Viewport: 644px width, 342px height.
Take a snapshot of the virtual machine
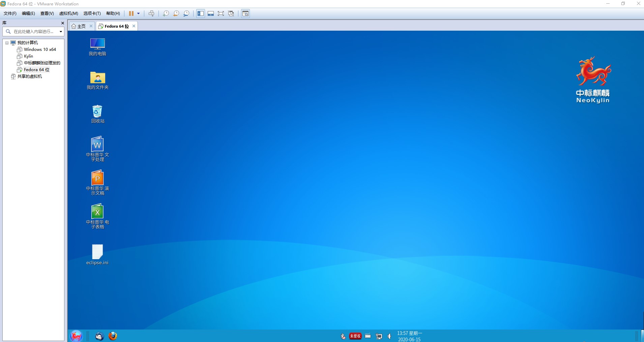(x=166, y=13)
